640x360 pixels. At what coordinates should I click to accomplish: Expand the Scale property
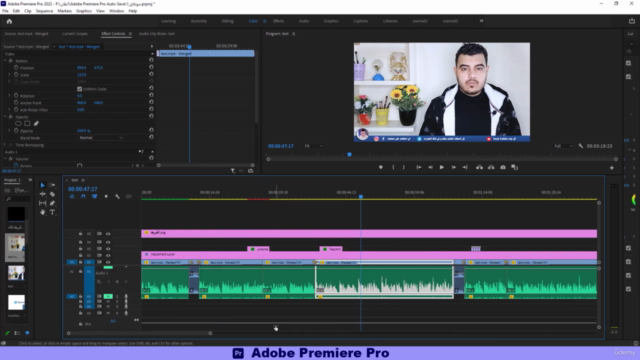pyautogui.click(x=9, y=75)
